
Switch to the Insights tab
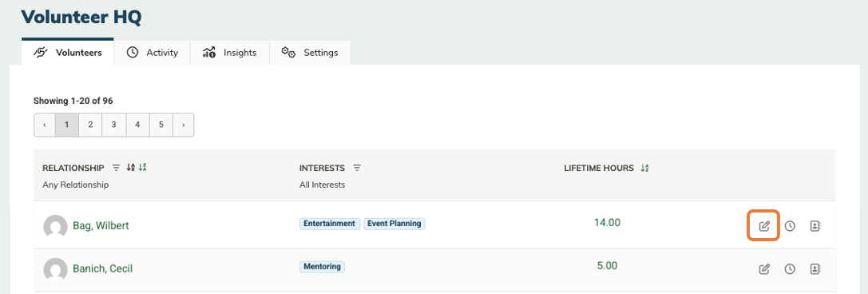[x=230, y=53]
